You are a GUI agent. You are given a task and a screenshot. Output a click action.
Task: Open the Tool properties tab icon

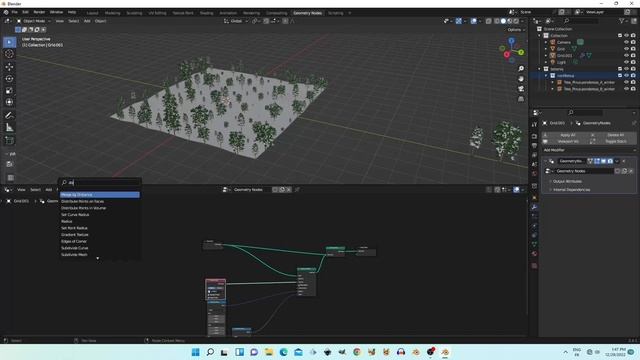pos(534,124)
